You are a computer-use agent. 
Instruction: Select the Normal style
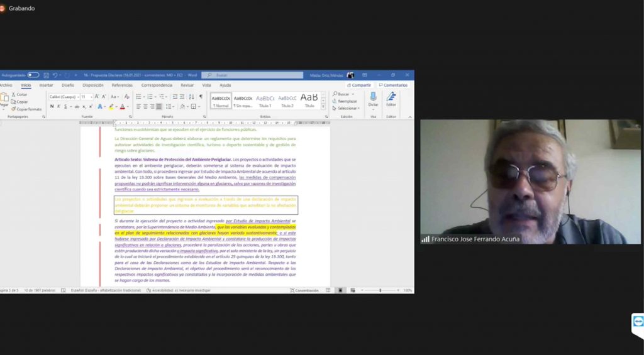pos(221,101)
